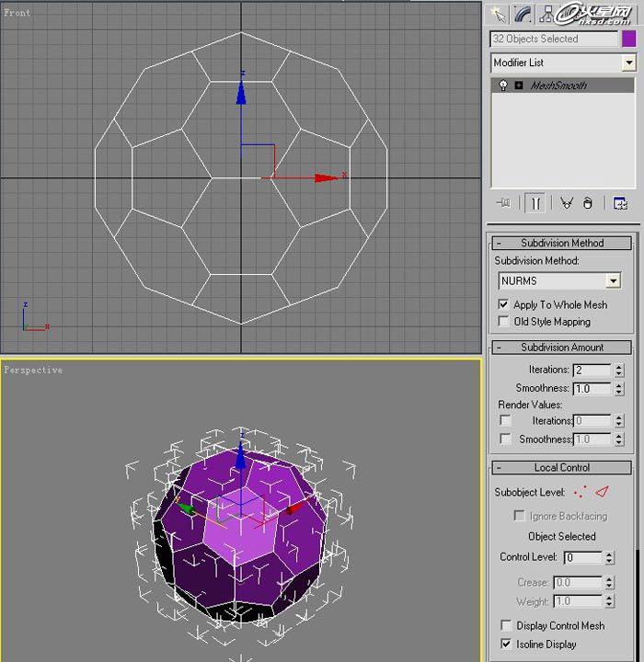The height and width of the screenshot is (662, 644).
Task: Open the Create command panel tab
Action: click(x=500, y=13)
